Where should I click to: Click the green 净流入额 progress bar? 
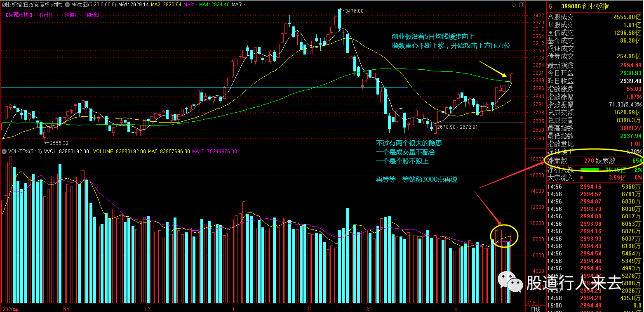coord(589,169)
